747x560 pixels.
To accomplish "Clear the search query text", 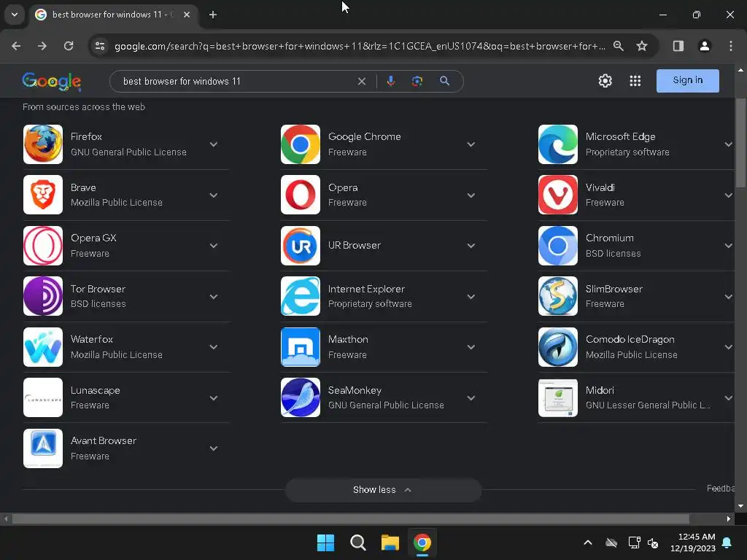I will click(x=362, y=82).
